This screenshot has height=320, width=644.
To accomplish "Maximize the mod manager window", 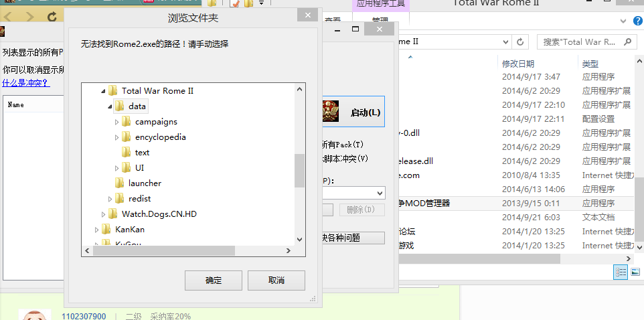I will click(355, 29).
